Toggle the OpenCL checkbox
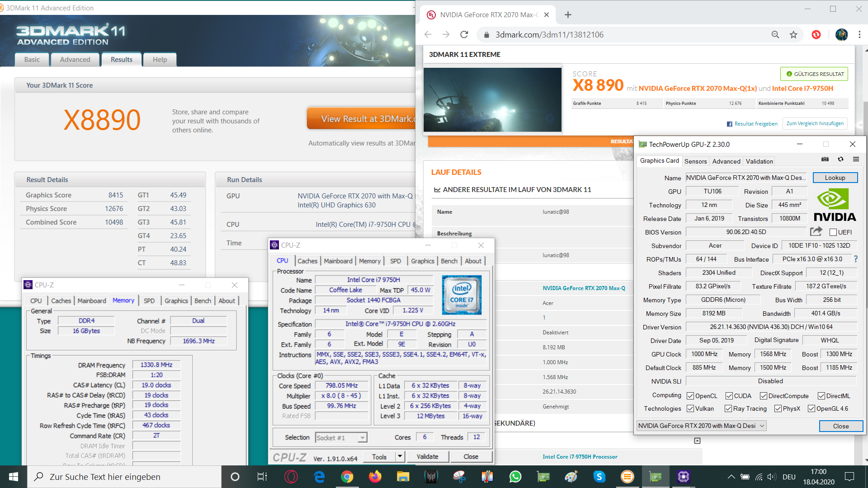The image size is (868, 488). pos(690,396)
